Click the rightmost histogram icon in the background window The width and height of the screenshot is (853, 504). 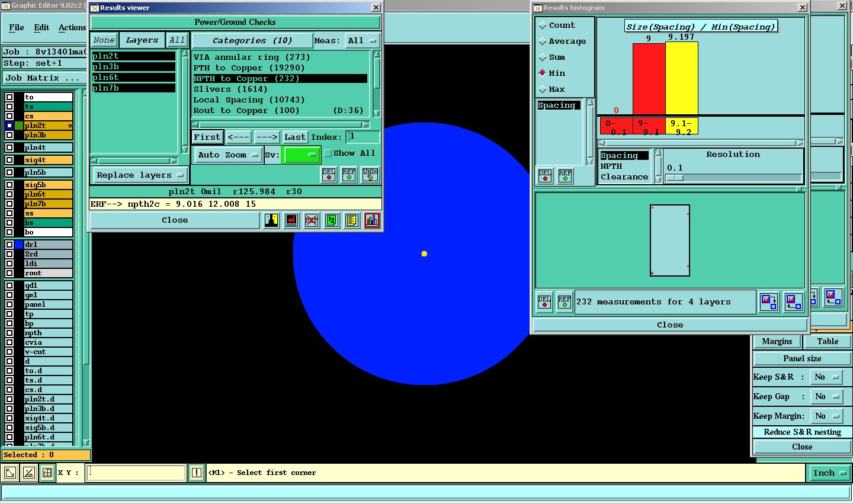pos(833,297)
